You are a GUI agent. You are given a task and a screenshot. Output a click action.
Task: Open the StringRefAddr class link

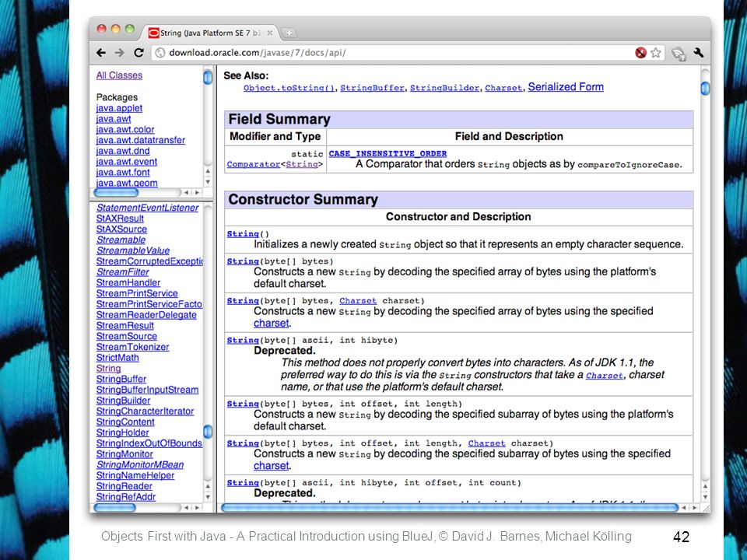pos(126,497)
